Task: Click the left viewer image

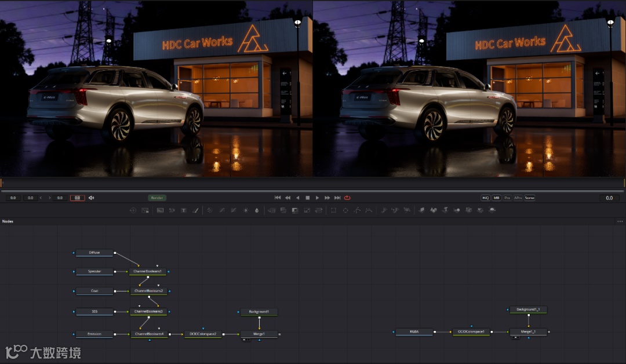Action: 156,89
